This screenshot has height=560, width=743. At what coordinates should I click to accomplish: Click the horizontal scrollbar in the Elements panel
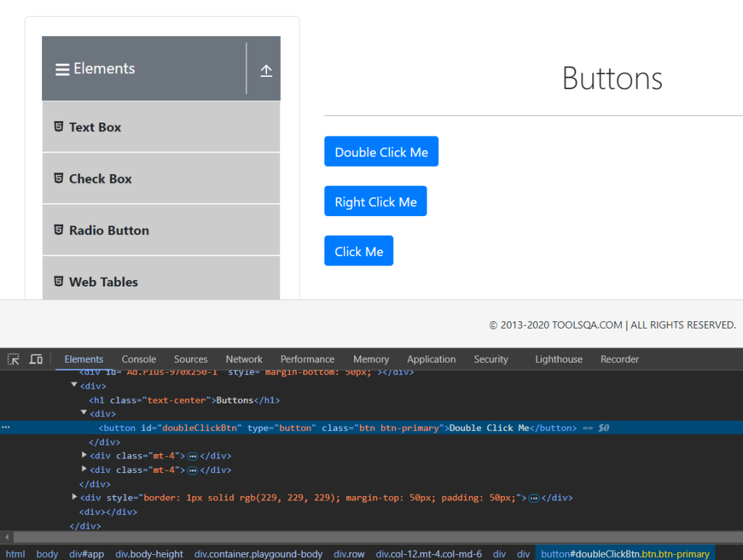pos(363,538)
